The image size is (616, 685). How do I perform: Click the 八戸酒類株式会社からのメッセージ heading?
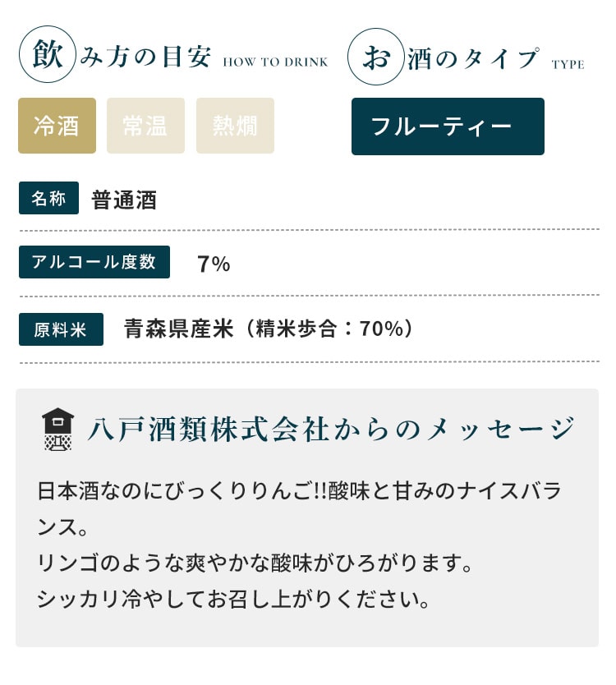coord(331,430)
